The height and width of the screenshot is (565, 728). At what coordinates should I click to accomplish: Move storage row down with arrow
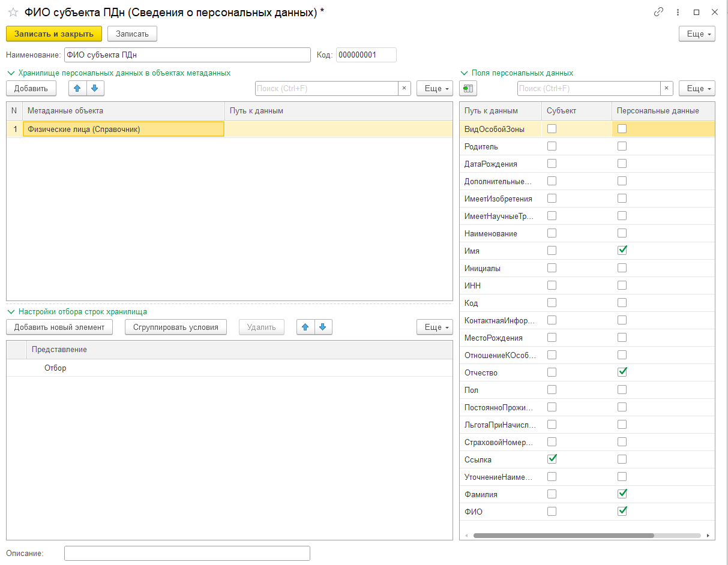point(95,89)
